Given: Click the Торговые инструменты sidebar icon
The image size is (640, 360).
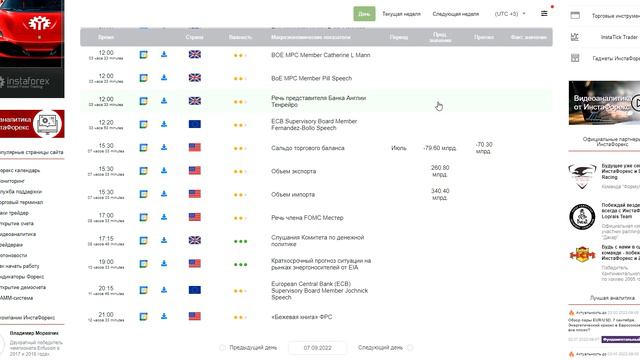Looking at the screenshot, I should coord(575,16).
